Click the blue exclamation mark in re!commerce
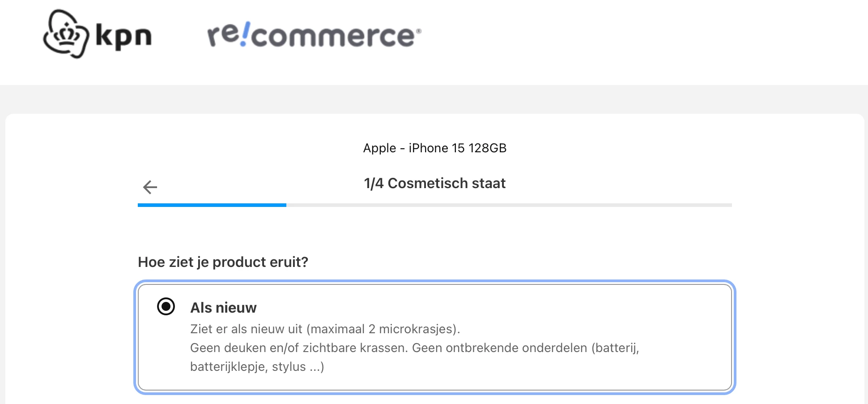868x404 pixels. click(x=245, y=35)
